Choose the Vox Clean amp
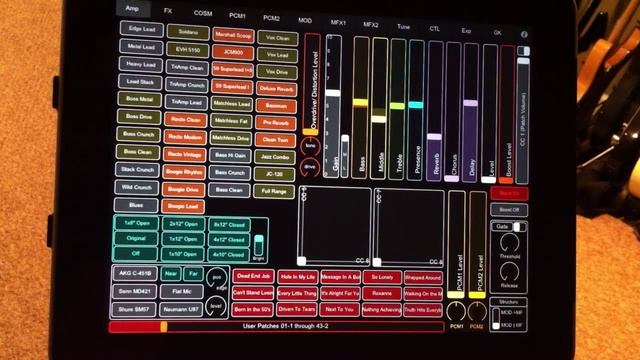This screenshot has width=640, height=360. (x=278, y=38)
